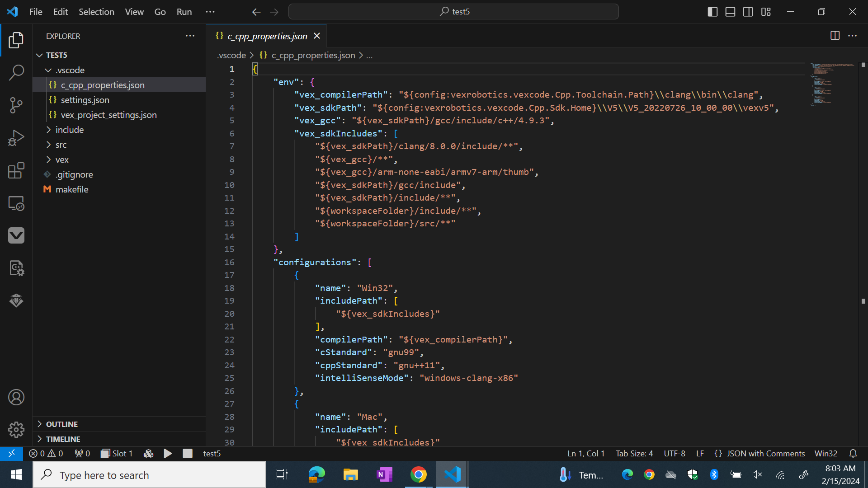Open Remote Explorer view
868x488 pixels.
(x=16, y=203)
